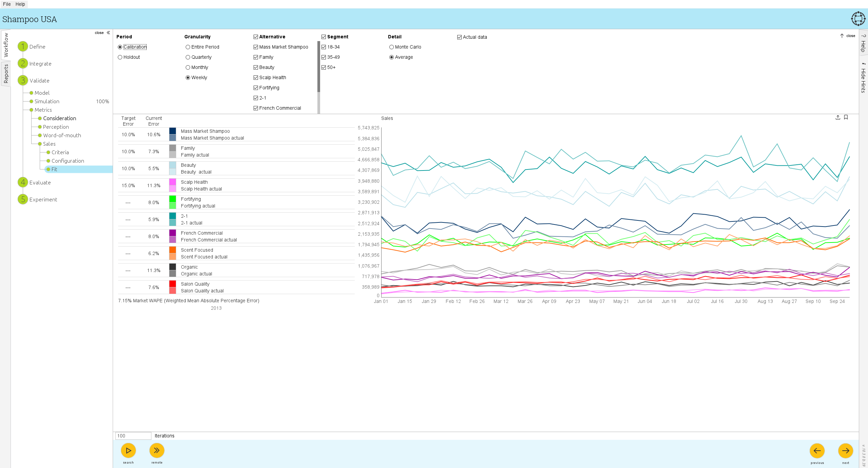This screenshot has height=468, width=868.
Task: Click the Iterations input field
Action: point(133,436)
